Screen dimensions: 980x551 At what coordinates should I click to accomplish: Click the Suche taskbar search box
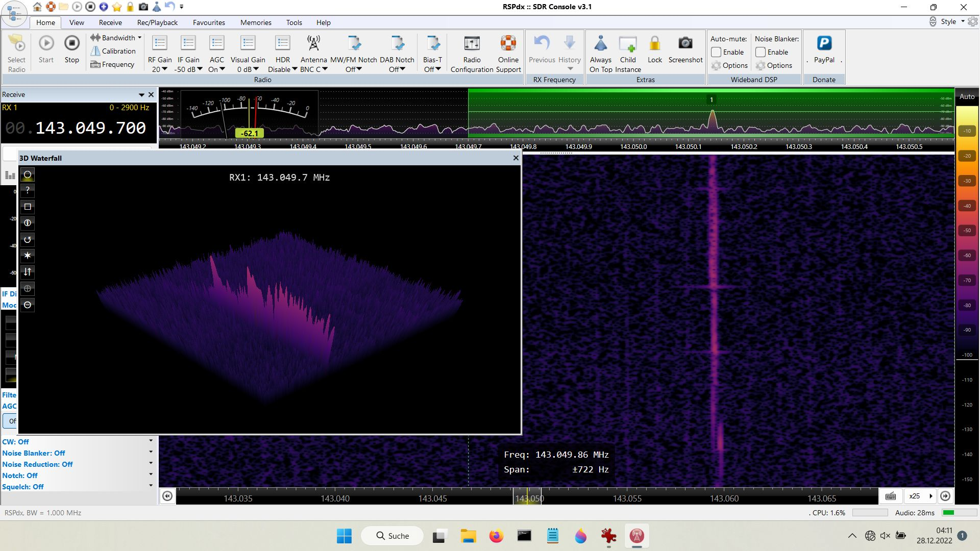pos(393,536)
